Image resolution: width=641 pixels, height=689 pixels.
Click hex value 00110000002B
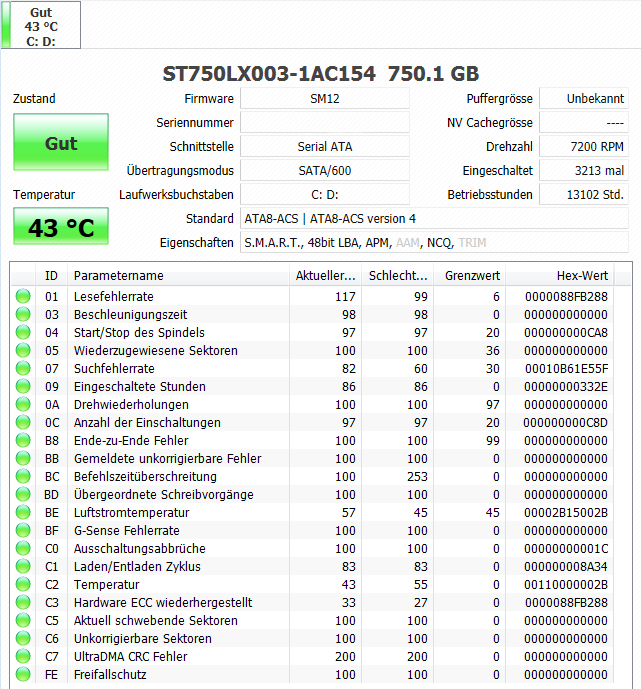pyautogui.click(x=566, y=585)
